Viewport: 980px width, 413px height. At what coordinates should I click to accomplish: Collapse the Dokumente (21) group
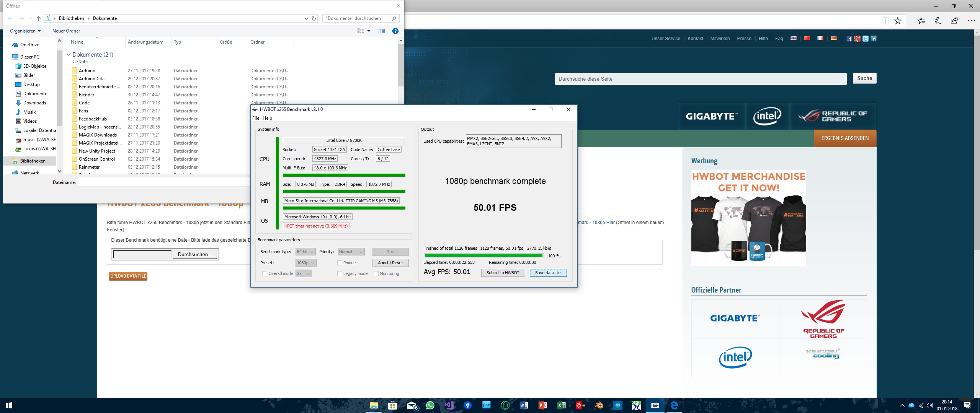69,55
